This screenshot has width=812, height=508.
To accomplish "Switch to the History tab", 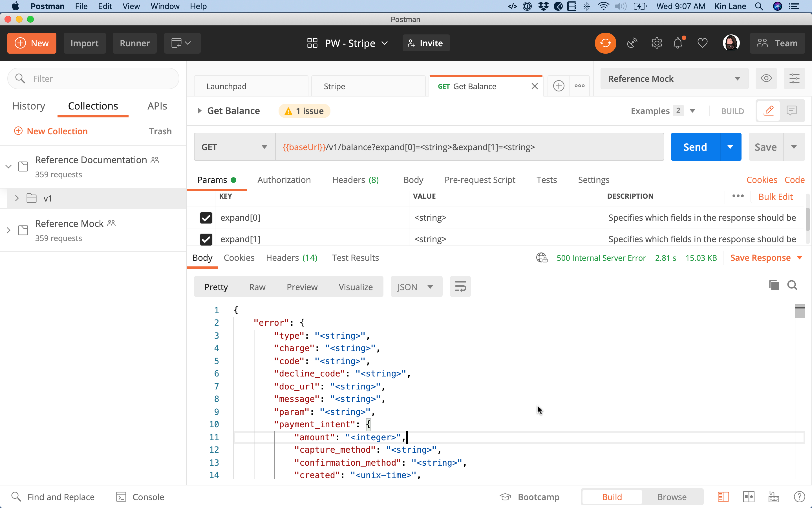I will (28, 106).
